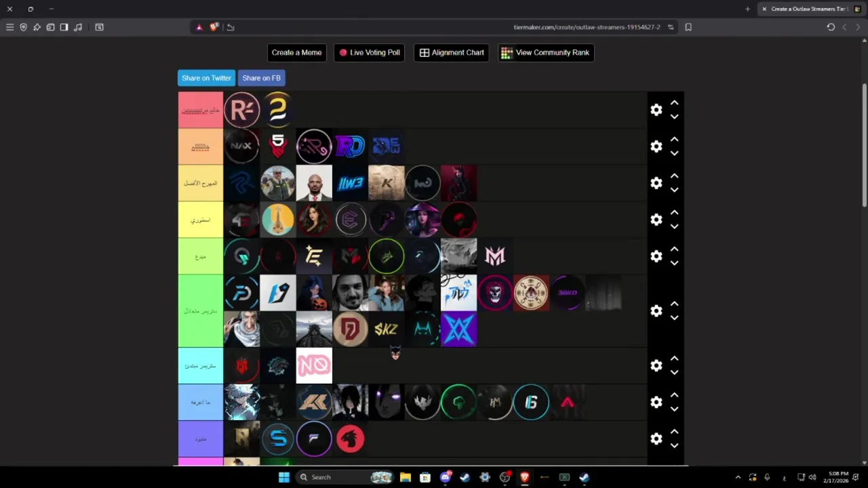Open Brave browser taskbar icon
The height and width of the screenshot is (488, 868).
tap(524, 477)
